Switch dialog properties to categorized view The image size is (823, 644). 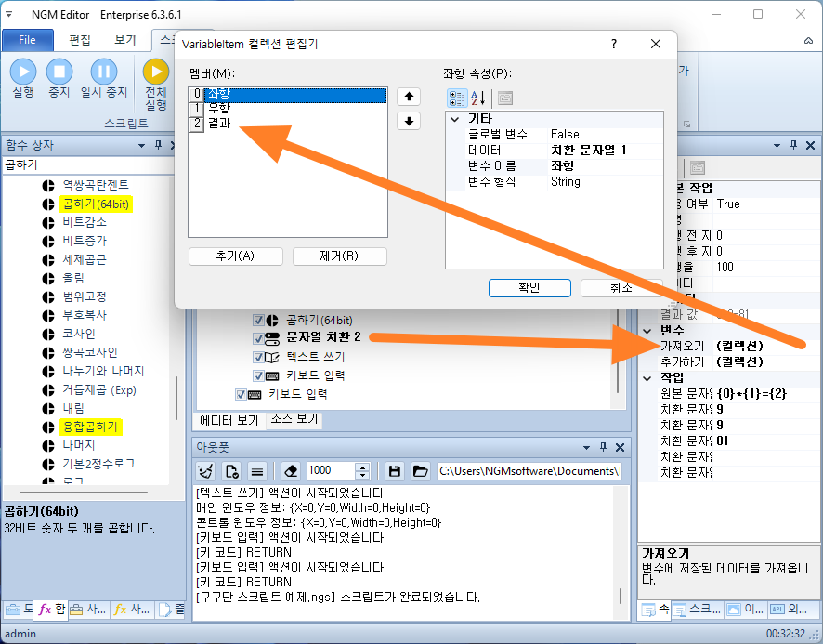point(457,99)
